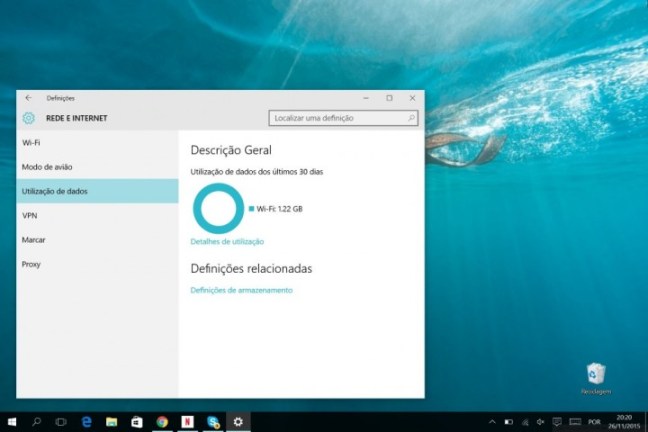The width and height of the screenshot is (648, 432).
Task: Open the Marcar dial-up section
Action: click(x=33, y=240)
